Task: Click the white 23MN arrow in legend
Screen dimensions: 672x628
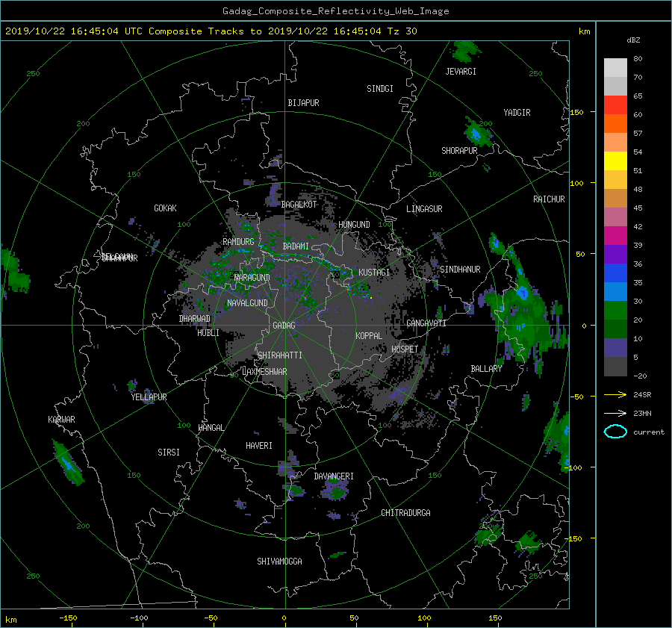Action: [x=615, y=413]
